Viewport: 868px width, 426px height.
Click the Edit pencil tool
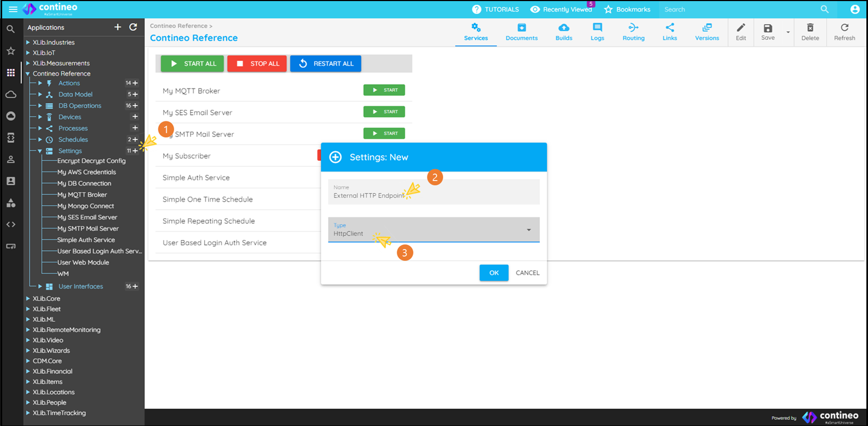(741, 32)
